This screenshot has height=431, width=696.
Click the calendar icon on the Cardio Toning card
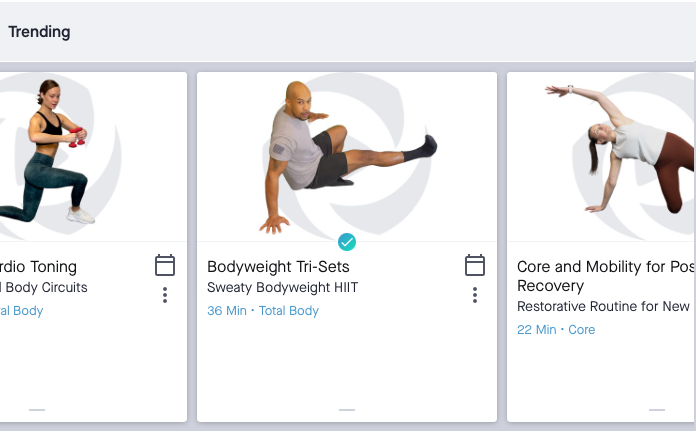point(165,265)
